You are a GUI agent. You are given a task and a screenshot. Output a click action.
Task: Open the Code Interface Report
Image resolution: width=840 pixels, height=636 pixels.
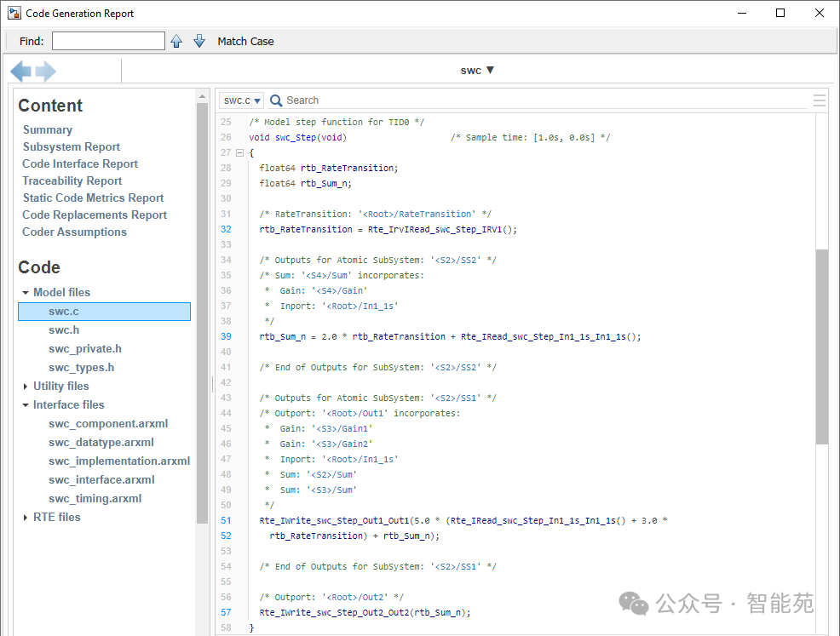point(80,163)
